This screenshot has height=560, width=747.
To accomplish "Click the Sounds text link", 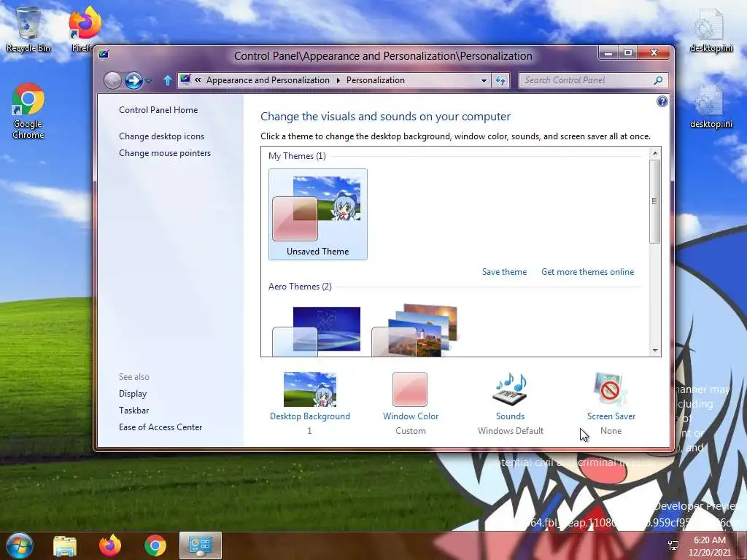I will coord(510,416).
